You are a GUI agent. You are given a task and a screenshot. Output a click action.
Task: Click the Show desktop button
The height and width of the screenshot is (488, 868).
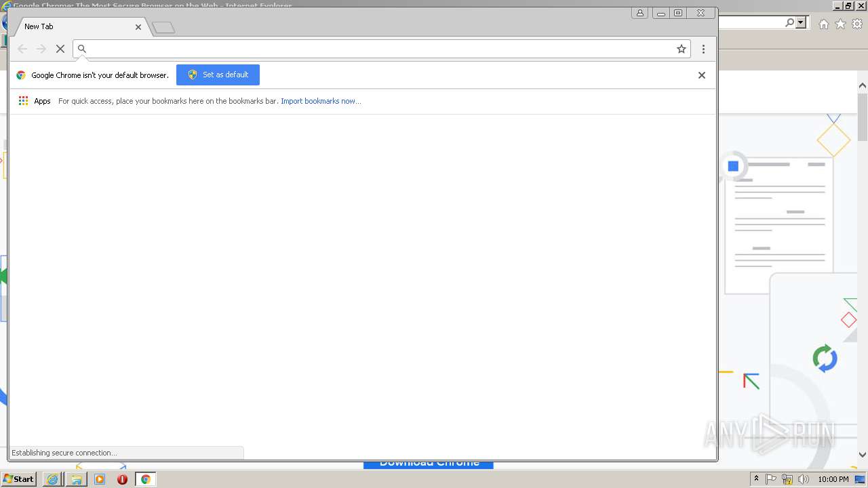pyautogui.click(x=861, y=479)
